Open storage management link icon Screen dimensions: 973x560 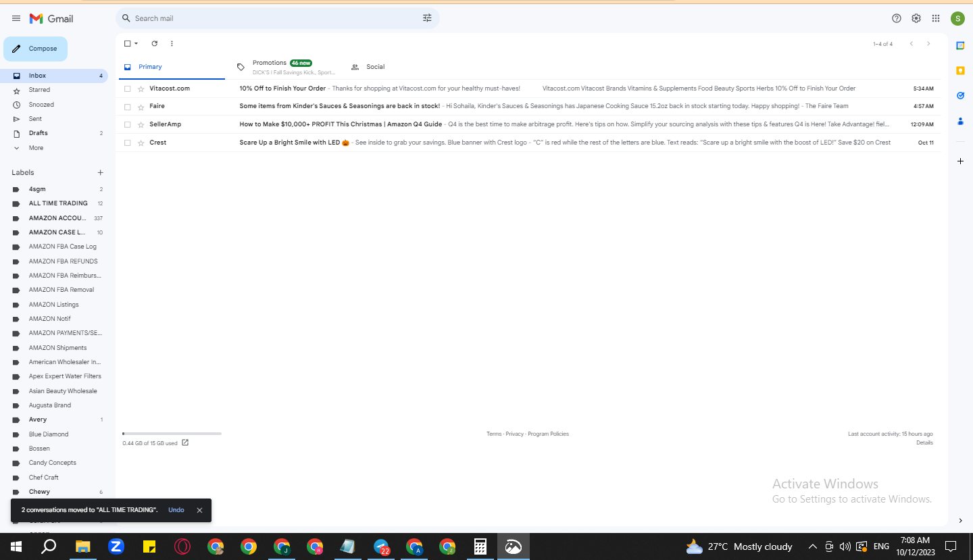pyautogui.click(x=185, y=443)
